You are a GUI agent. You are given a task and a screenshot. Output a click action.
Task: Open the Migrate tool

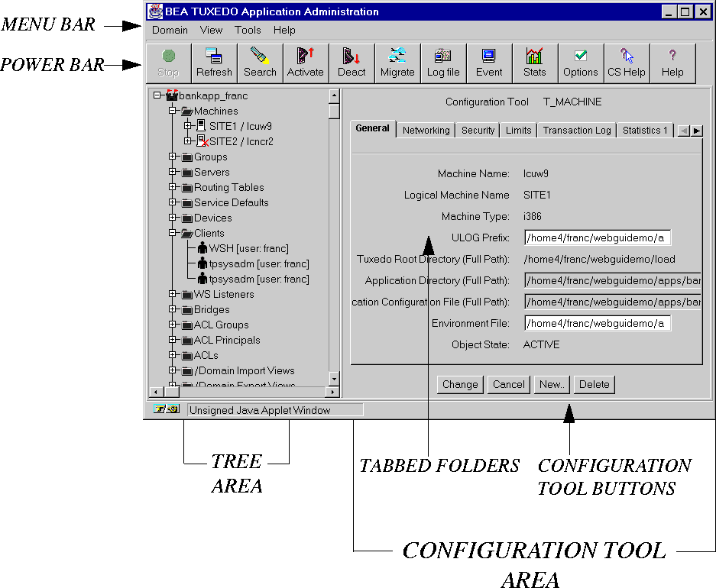tap(397, 63)
